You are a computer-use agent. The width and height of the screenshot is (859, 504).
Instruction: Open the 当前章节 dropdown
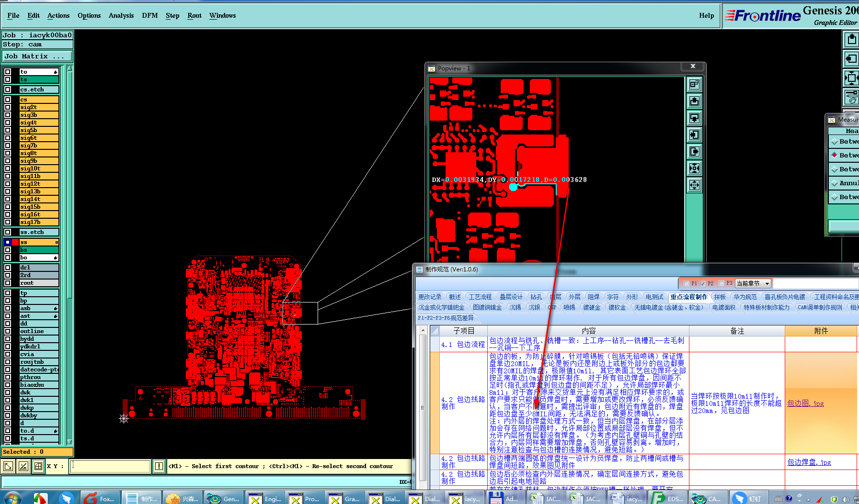[x=753, y=283]
